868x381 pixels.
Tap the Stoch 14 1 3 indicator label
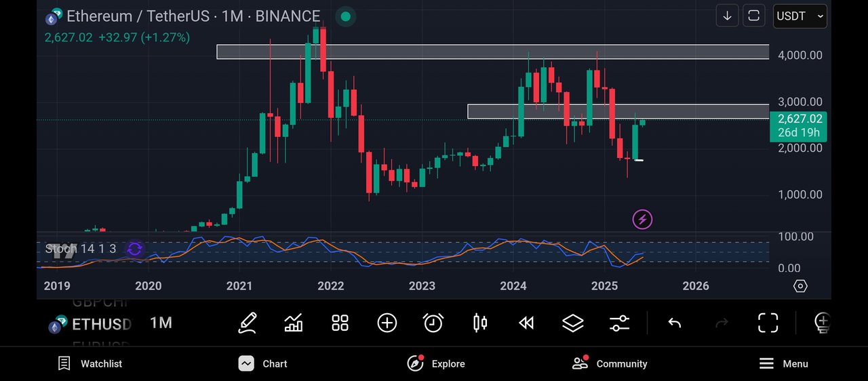[x=81, y=249]
